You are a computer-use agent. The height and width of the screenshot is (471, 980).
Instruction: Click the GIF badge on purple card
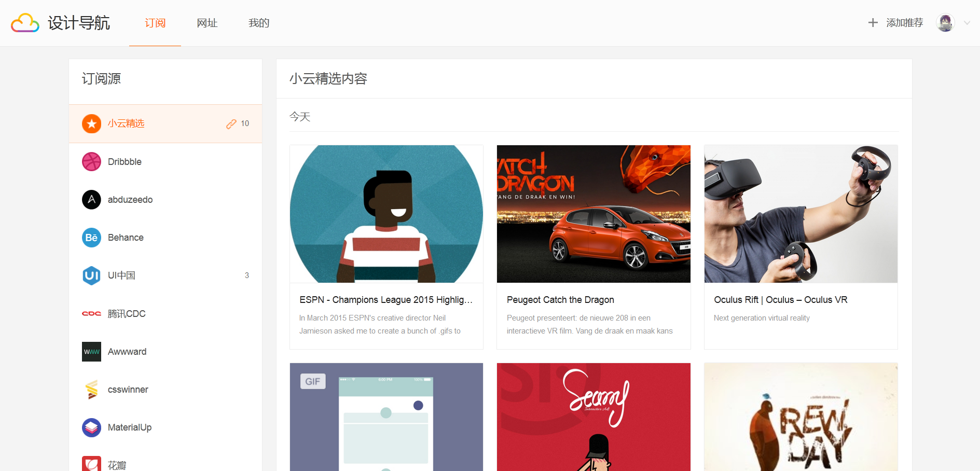tap(313, 381)
